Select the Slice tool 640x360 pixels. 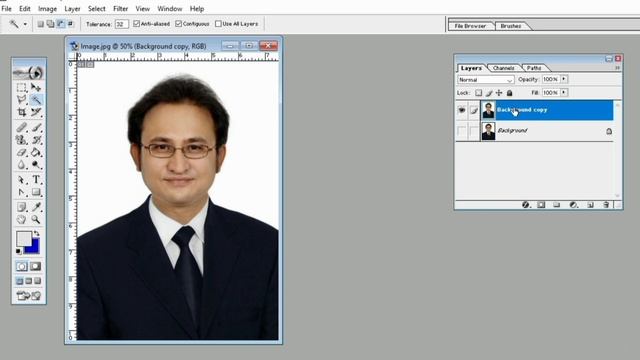click(x=36, y=112)
